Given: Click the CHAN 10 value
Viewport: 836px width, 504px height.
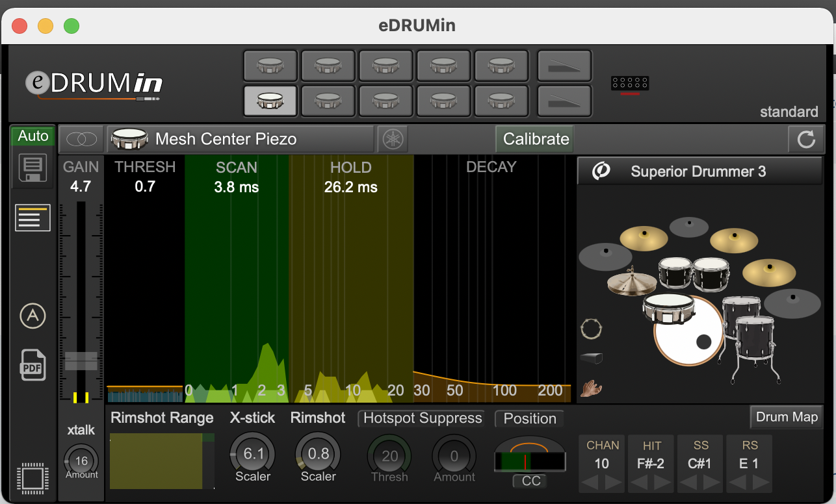Looking at the screenshot, I should coord(602,464).
